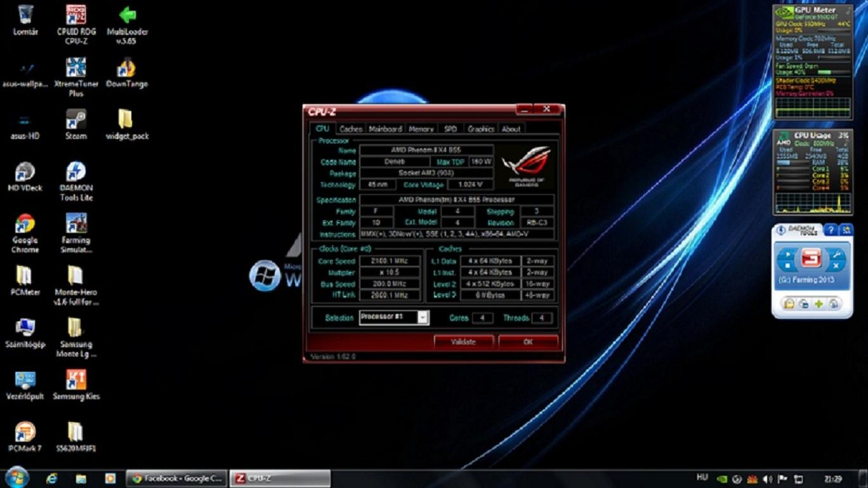Launch CPUID ROG CPU-Z desktop shortcut
Screen dimensions: 868x488
click(76, 24)
